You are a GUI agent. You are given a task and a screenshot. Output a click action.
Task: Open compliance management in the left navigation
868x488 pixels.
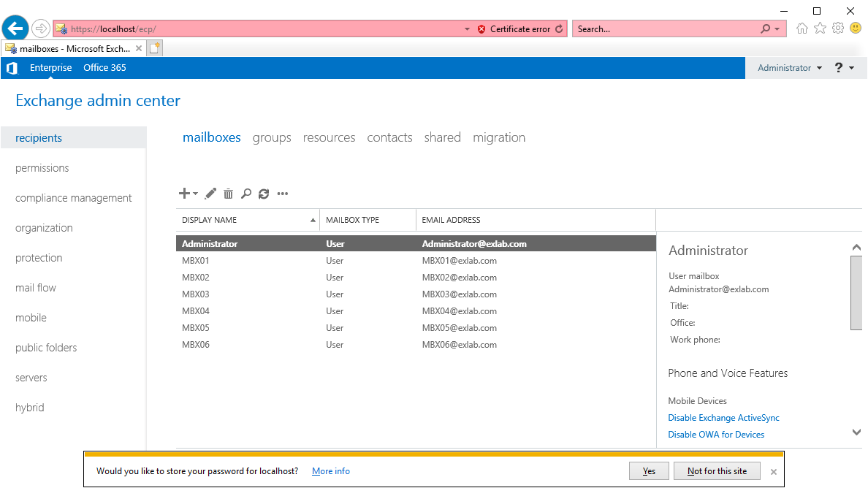click(x=74, y=197)
